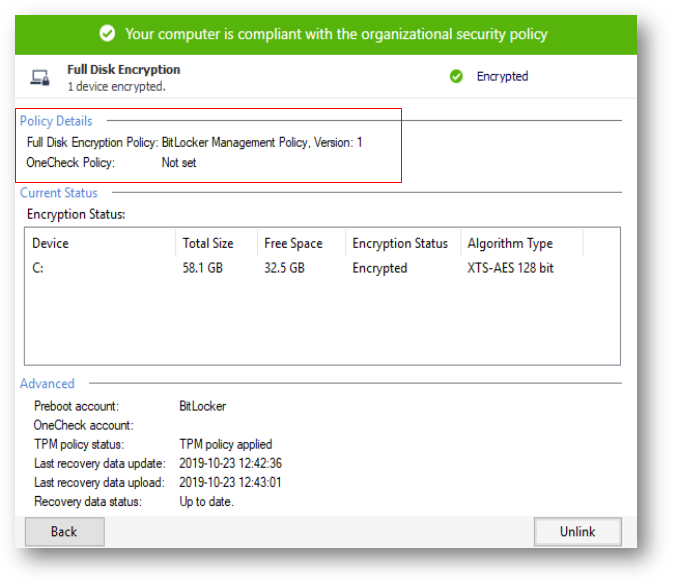Select the C: drive row
673x584 pixels.
coord(39,268)
